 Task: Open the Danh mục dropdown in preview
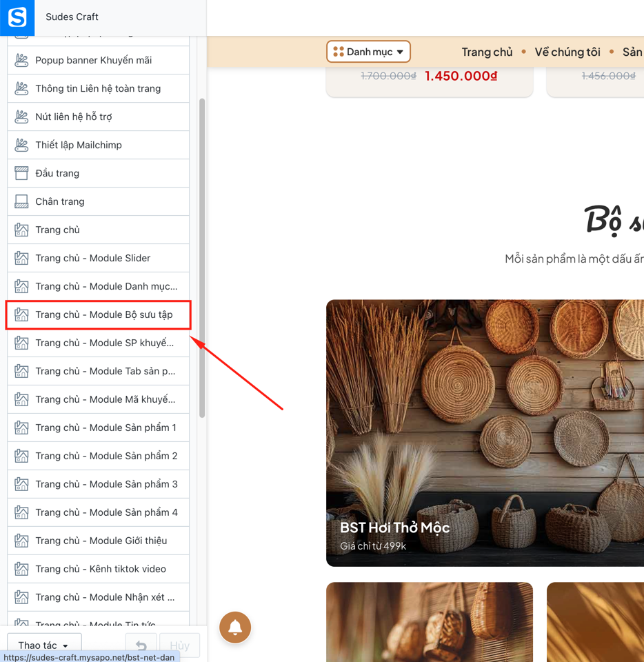(368, 52)
